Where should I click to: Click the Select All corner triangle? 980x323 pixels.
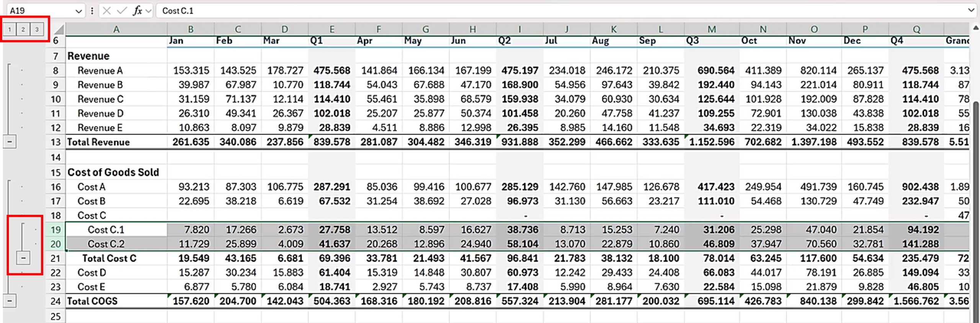[59, 29]
